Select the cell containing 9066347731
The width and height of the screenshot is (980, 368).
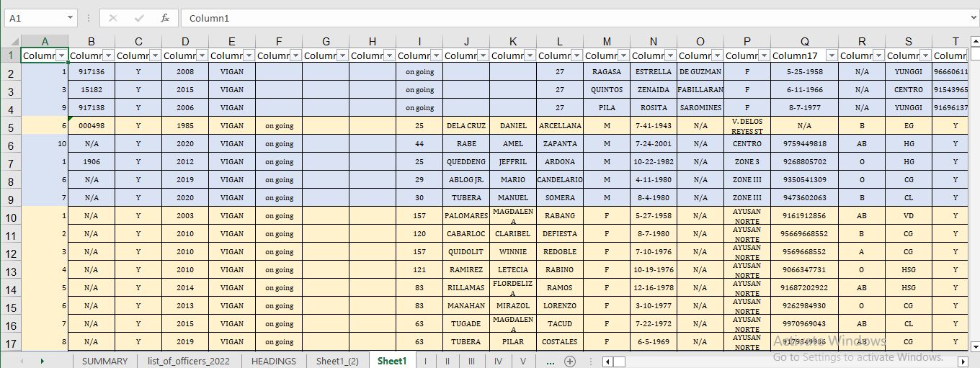point(804,270)
